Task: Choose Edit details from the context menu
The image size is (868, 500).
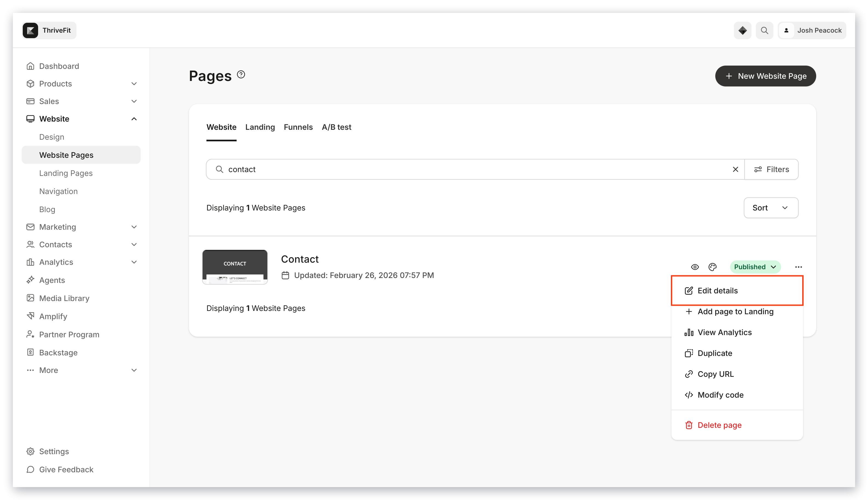Action: (x=737, y=291)
